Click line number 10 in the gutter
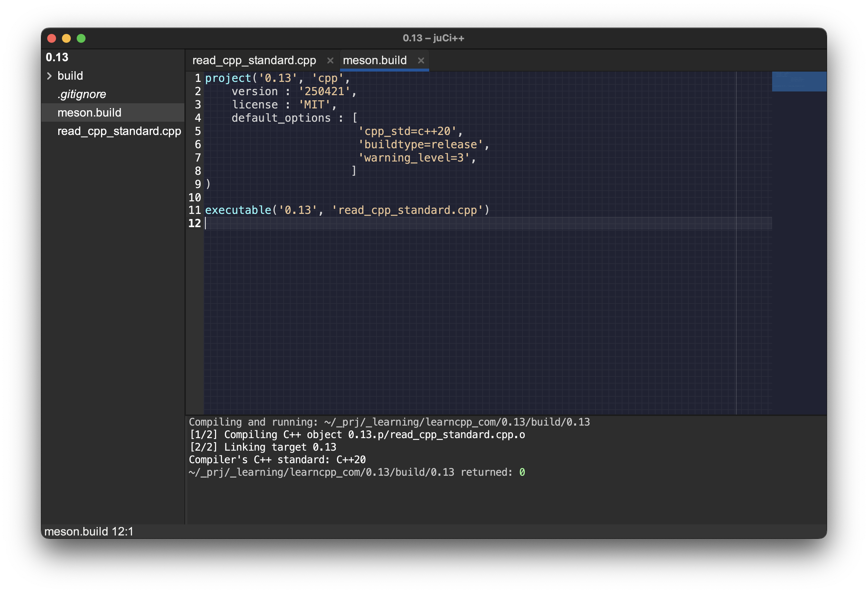The image size is (868, 593). [195, 197]
